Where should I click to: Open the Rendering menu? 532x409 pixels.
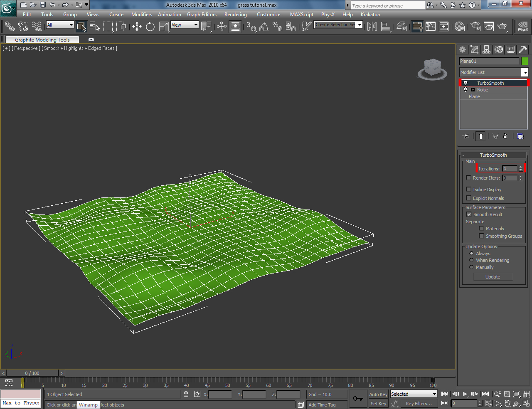[x=235, y=15]
